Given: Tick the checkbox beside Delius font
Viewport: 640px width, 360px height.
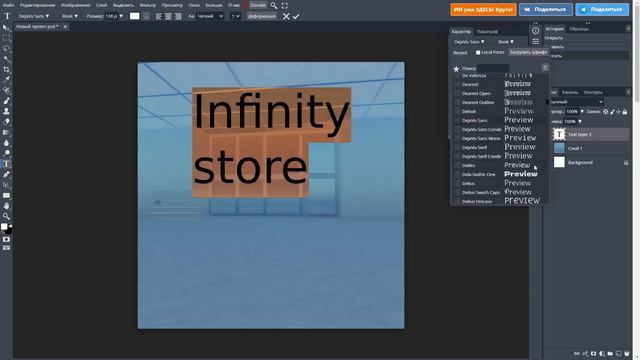Looking at the screenshot, I should pyautogui.click(x=457, y=183).
